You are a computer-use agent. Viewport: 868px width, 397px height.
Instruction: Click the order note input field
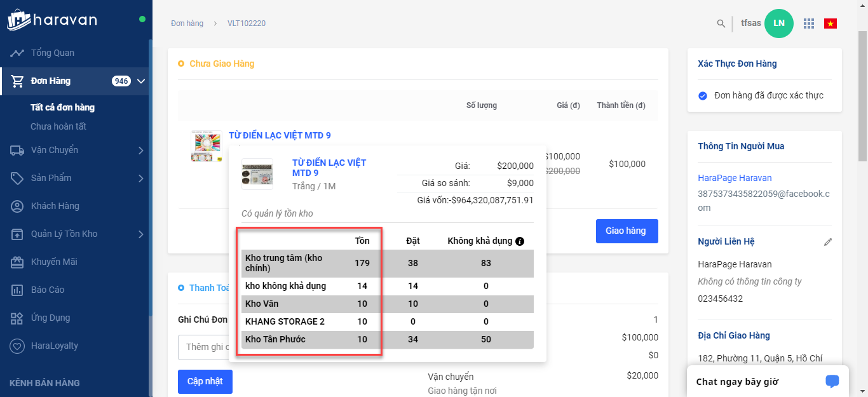pos(203,347)
